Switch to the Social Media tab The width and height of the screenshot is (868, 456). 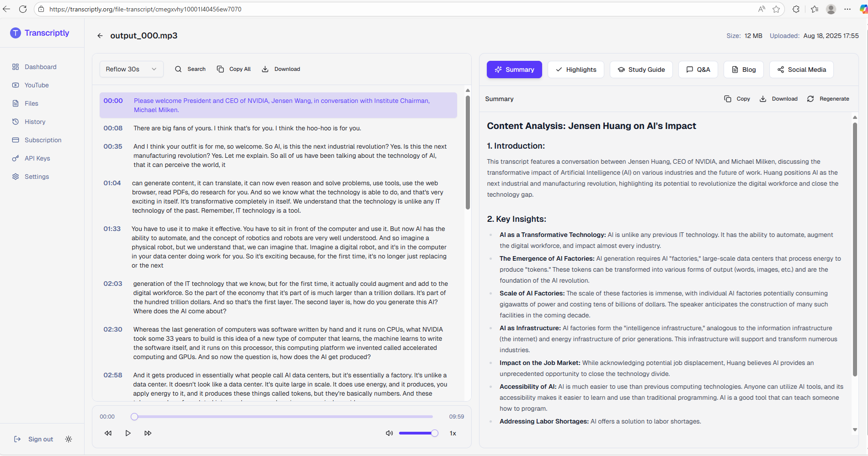[x=802, y=70]
